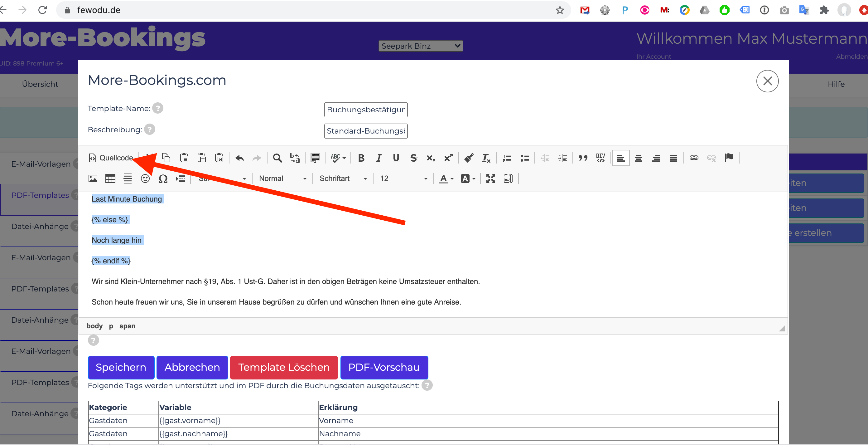Insert a numbered list
This screenshot has width=868, height=445.
[x=507, y=158]
